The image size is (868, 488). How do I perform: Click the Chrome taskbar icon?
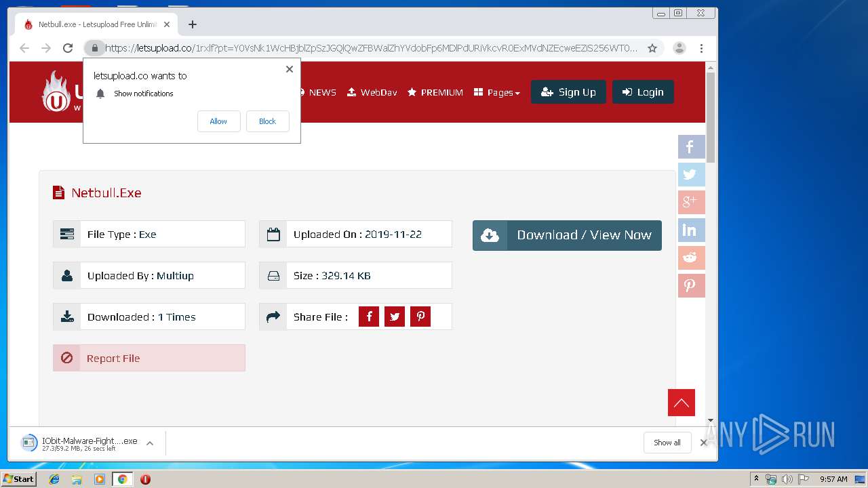click(x=122, y=479)
